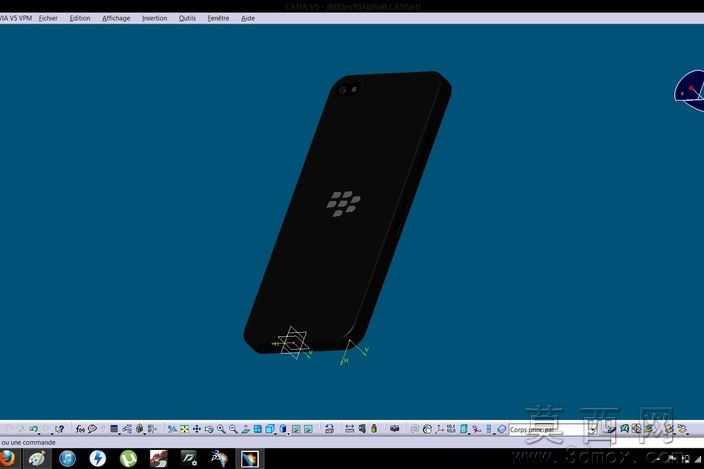This screenshot has height=469, width=704.
Task: Select the Pan four-arrow tool
Action: 197,429
